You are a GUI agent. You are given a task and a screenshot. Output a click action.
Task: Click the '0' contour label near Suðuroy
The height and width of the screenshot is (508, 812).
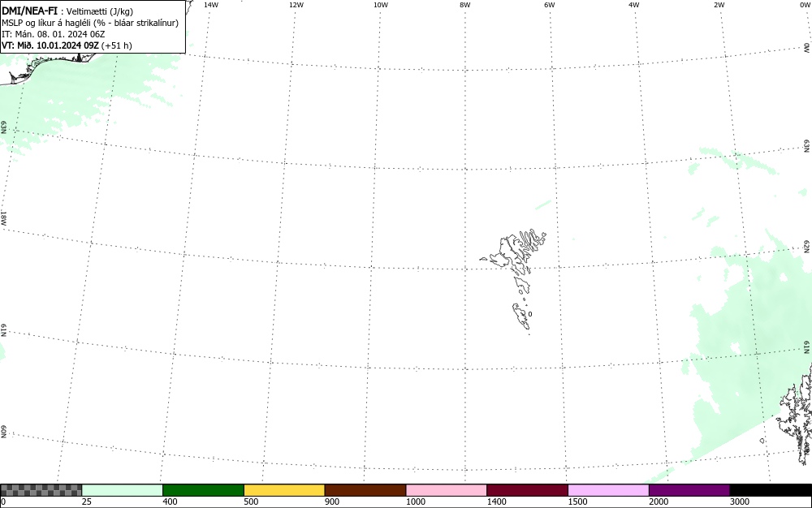pyautogui.click(x=529, y=314)
